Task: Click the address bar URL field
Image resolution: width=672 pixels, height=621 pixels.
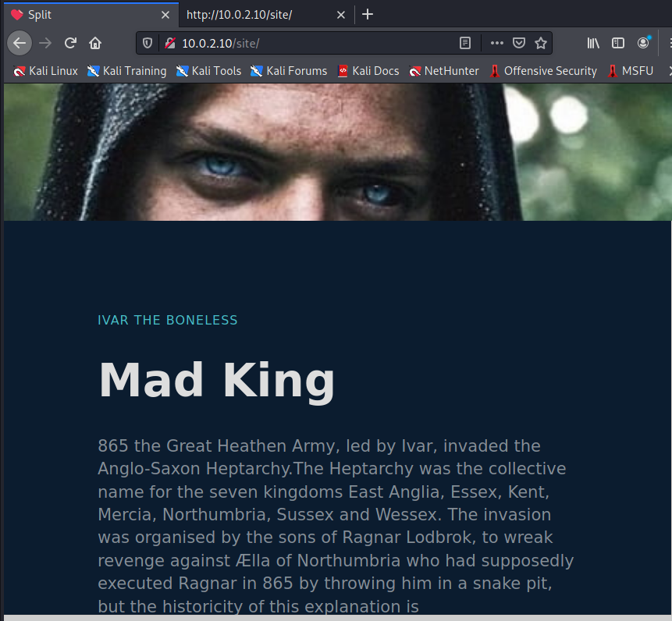Action: click(317, 43)
